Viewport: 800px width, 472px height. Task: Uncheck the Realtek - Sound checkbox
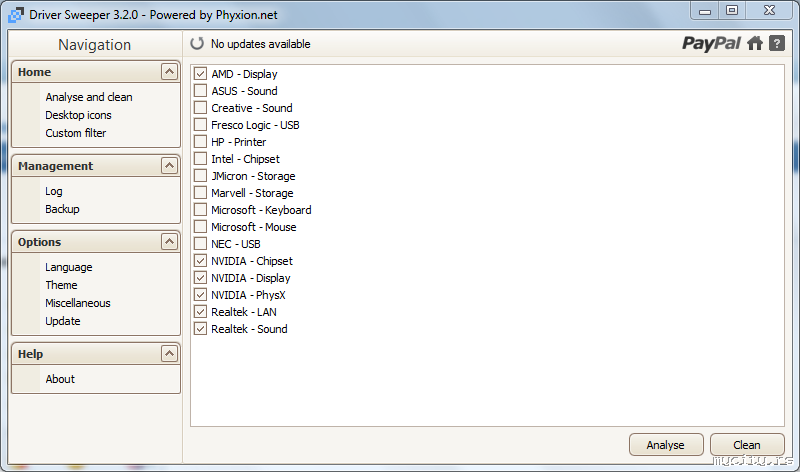(201, 329)
